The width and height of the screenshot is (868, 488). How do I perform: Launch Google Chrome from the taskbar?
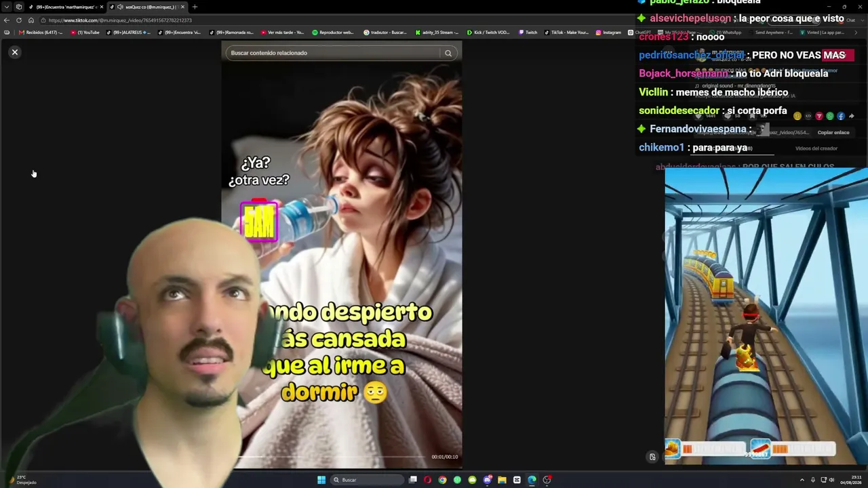coord(442,480)
